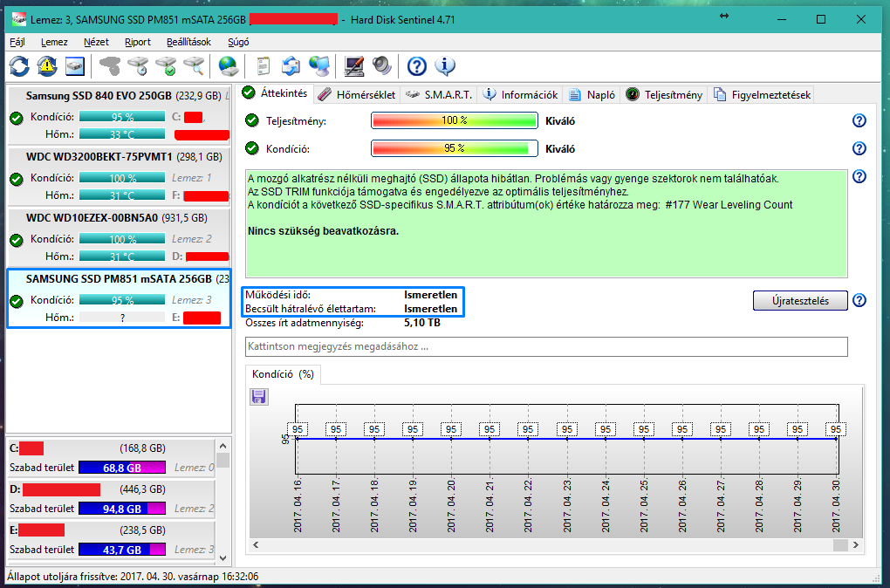This screenshot has height=588, width=890.
Task: Click partition list scroll down arrow
Action: [223, 558]
